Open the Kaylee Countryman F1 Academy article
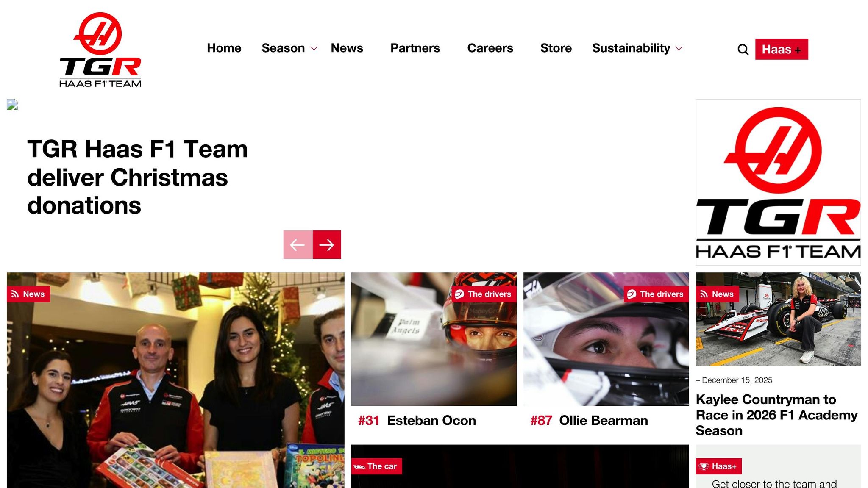The image size is (868, 488). coord(776,415)
